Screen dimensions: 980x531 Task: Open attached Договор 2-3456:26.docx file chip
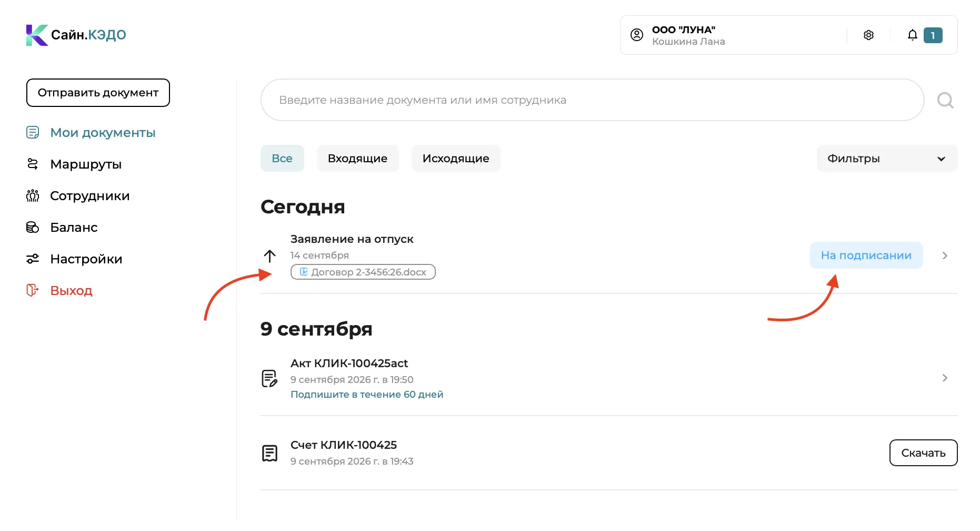(363, 272)
